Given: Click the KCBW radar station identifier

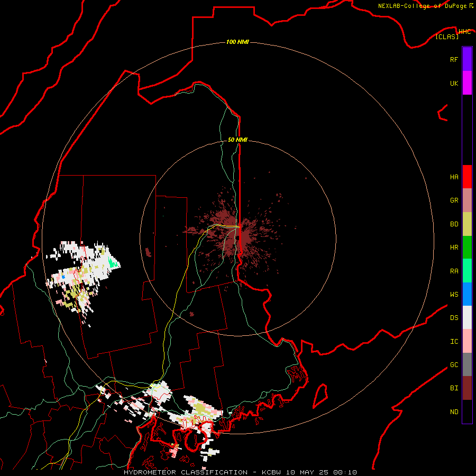Looking at the screenshot, I should coord(271,472).
